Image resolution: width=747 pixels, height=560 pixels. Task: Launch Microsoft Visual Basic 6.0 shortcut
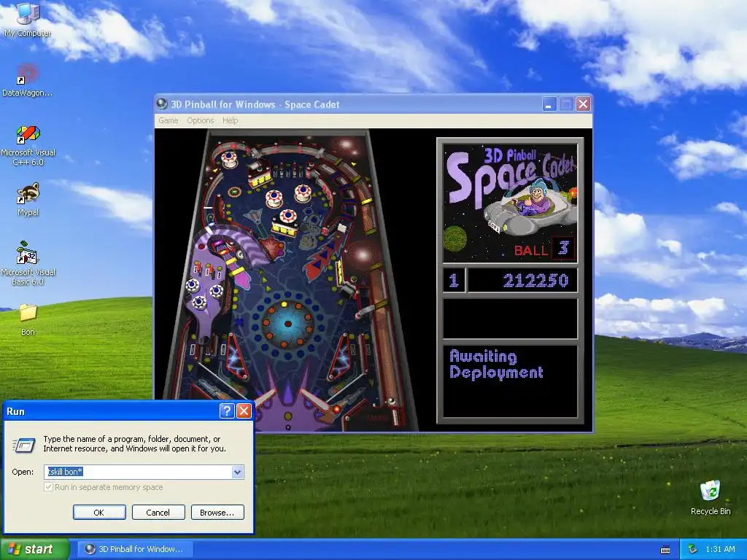[x=28, y=262]
